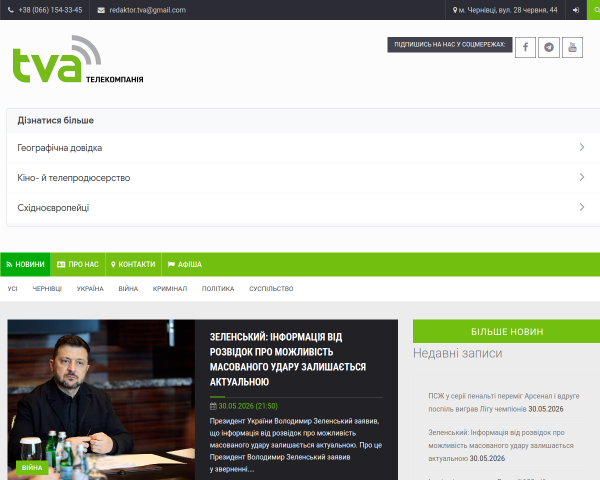Open the YouTube social icon
This screenshot has width=600, height=480.
(572, 47)
